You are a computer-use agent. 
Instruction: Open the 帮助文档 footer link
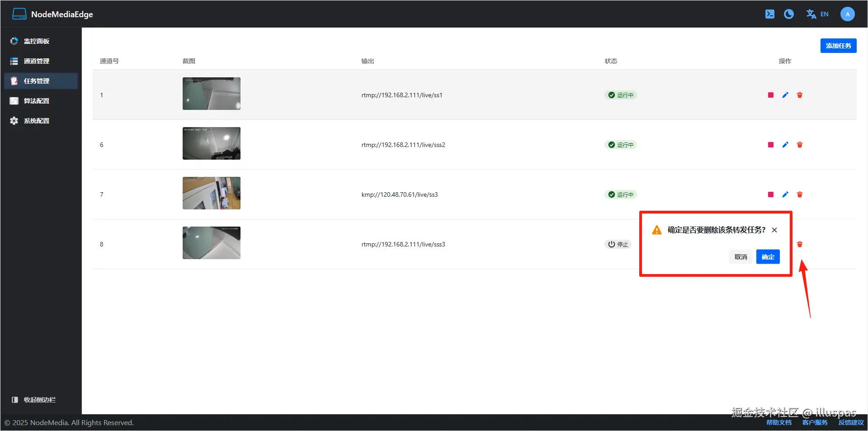(779, 422)
